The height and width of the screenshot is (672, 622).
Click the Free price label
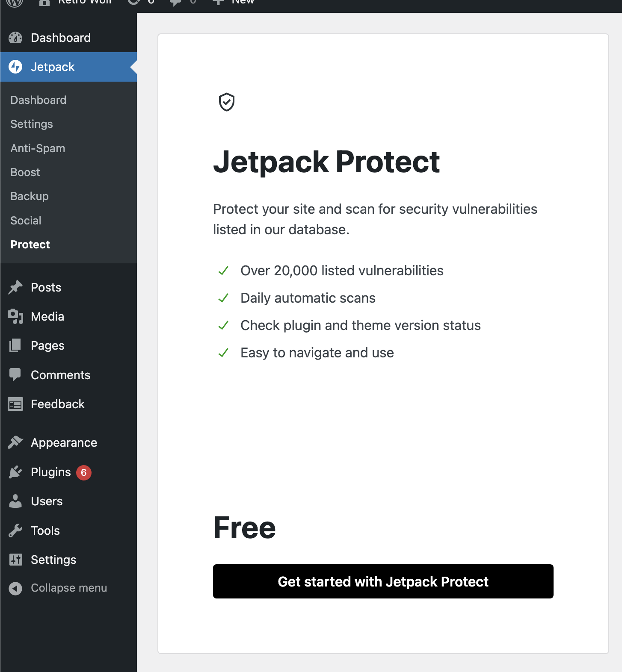pyautogui.click(x=244, y=528)
